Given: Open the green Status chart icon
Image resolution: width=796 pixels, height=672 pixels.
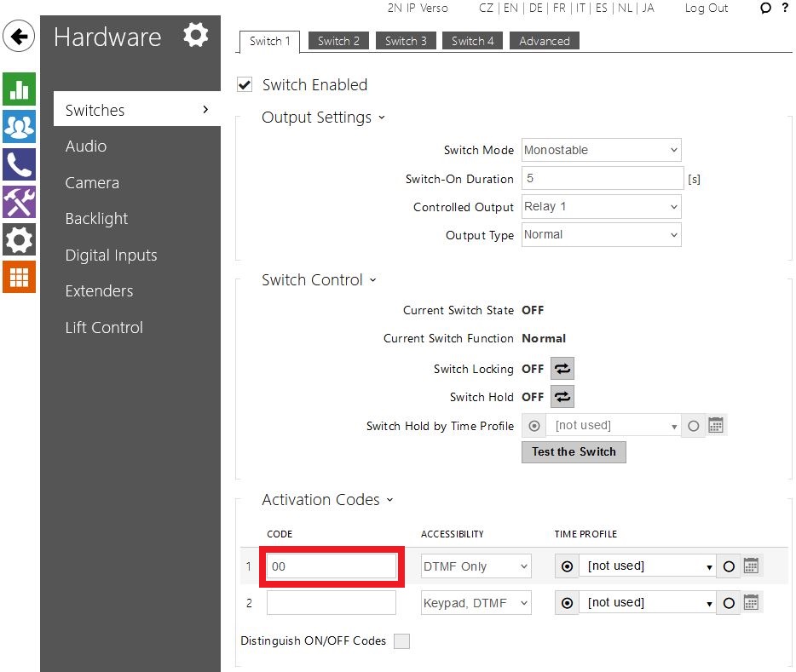Looking at the screenshot, I should click(x=19, y=89).
